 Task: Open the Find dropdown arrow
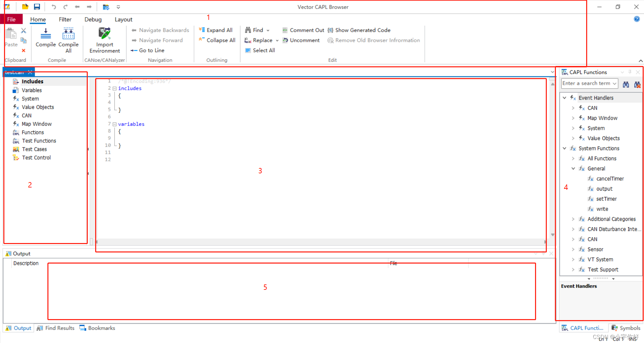(x=268, y=30)
